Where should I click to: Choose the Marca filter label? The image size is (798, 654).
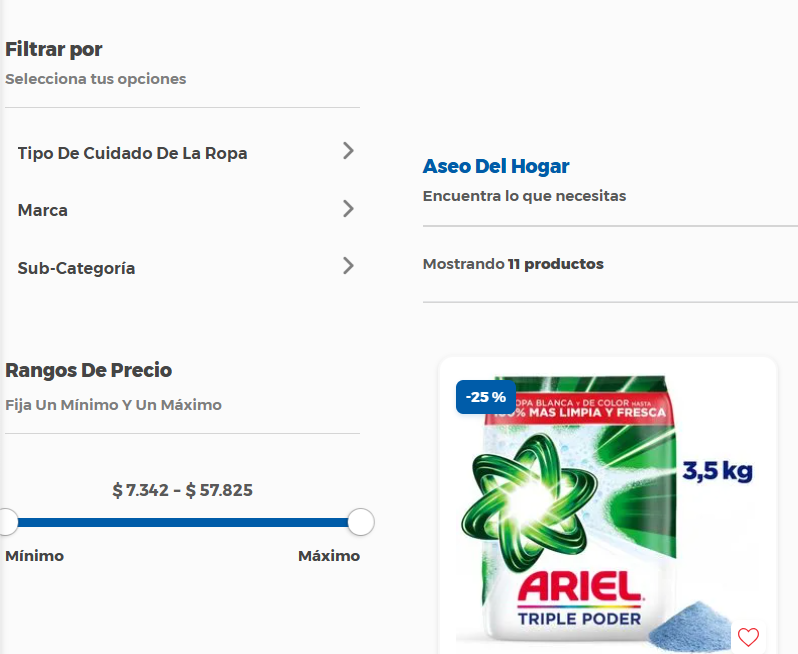pos(43,210)
